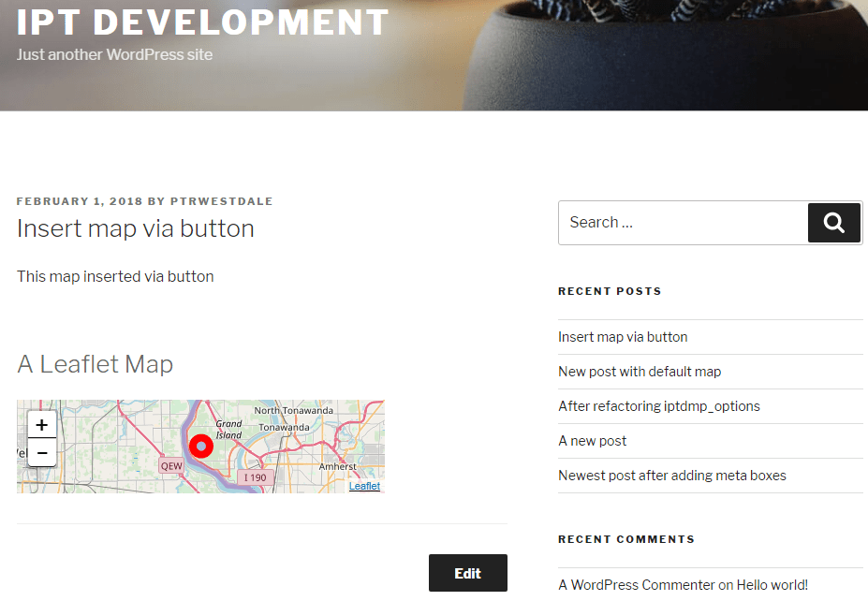This screenshot has width=868, height=601.
Task: Open 'Newest post after adding meta boxes'
Action: pyautogui.click(x=671, y=475)
